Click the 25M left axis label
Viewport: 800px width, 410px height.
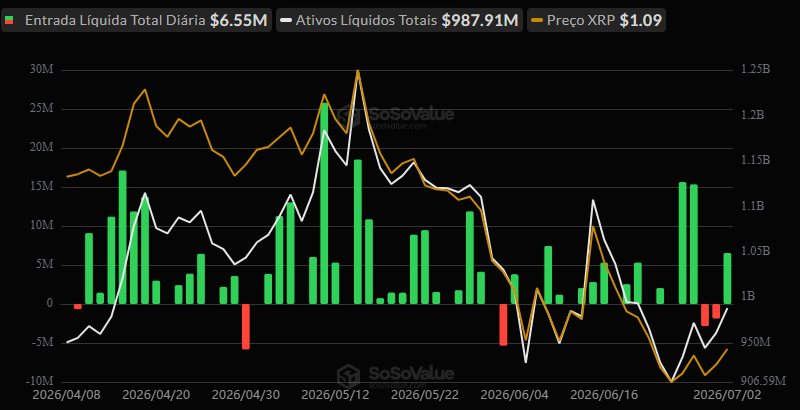tap(43, 109)
